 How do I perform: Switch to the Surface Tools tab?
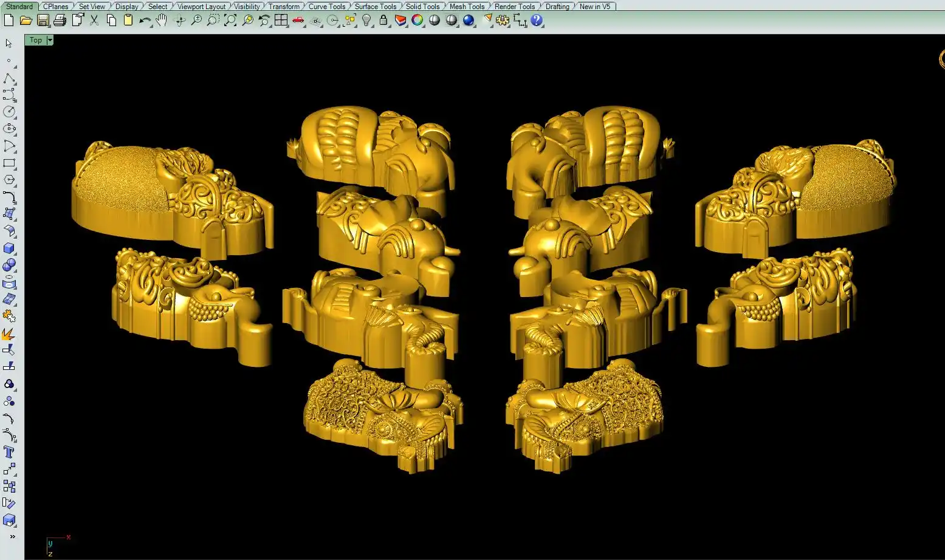point(375,6)
